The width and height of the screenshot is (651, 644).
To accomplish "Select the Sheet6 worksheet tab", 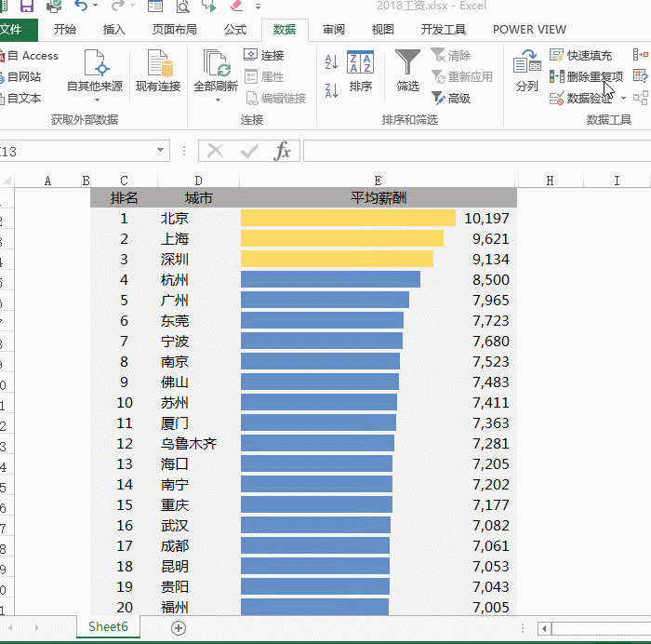I will click(x=108, y=626).
